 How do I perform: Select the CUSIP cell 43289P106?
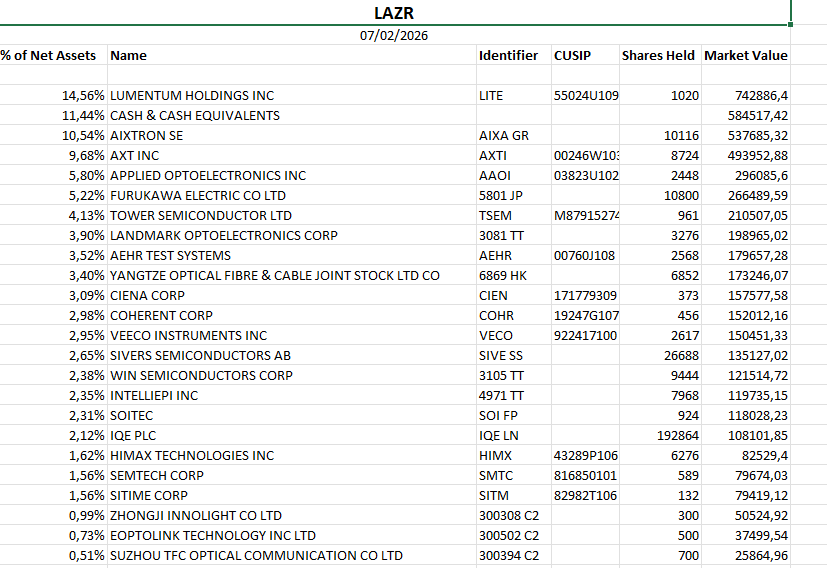pos(585,456)
